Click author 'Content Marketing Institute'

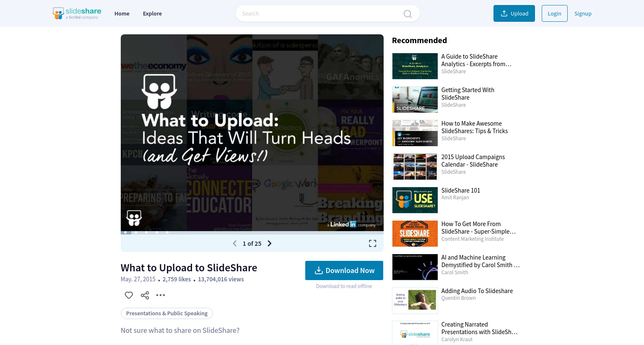tap(473, 239)
